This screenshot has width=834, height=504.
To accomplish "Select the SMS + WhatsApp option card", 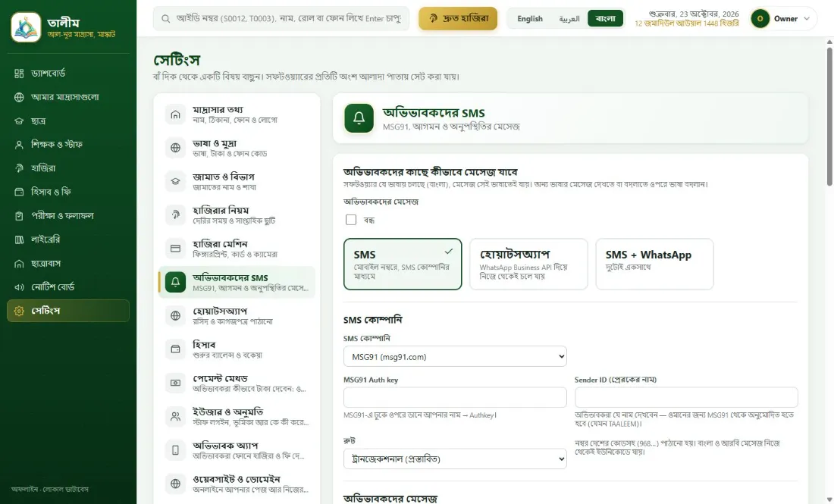I will click(x=655, y=264).
